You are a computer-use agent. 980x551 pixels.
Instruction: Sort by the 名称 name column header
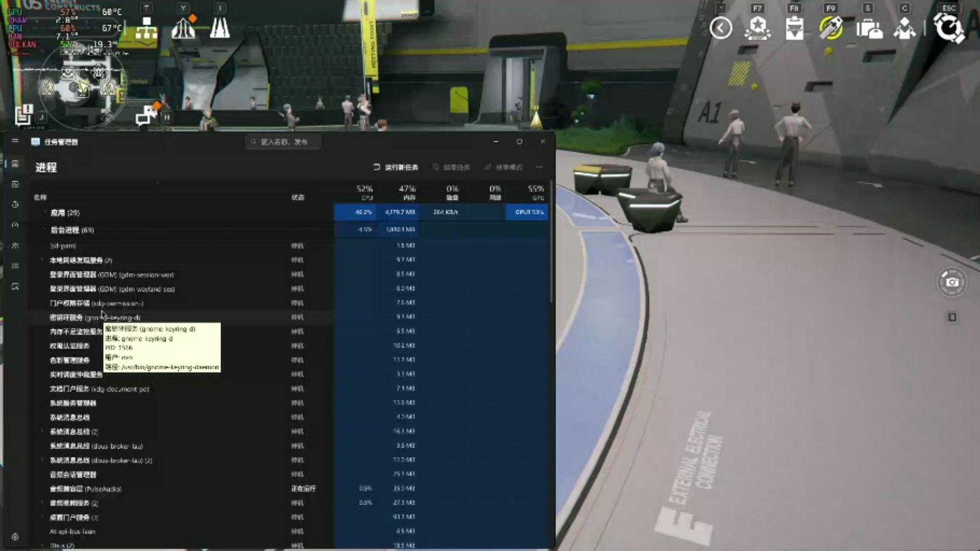tap(40, 197)
